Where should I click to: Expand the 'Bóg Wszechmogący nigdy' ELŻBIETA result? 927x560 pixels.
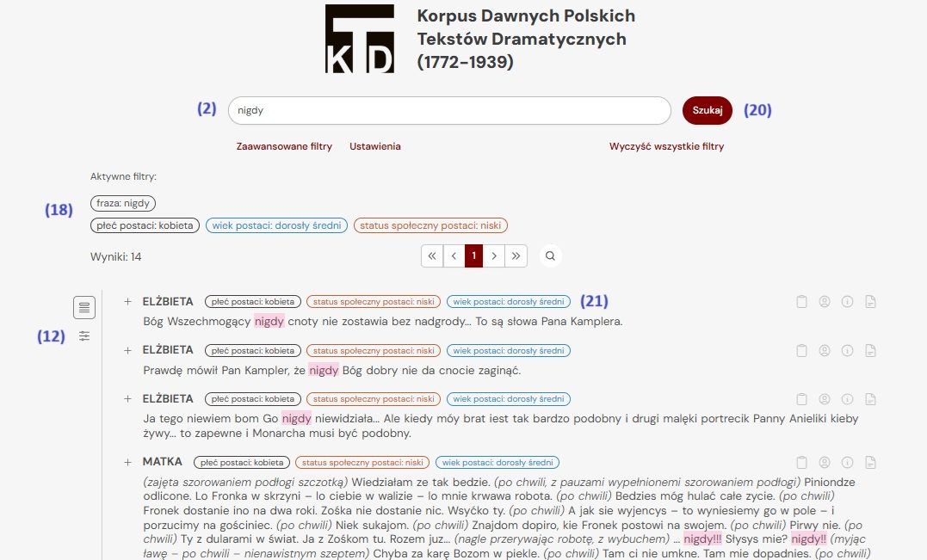[x=127, y=302]
